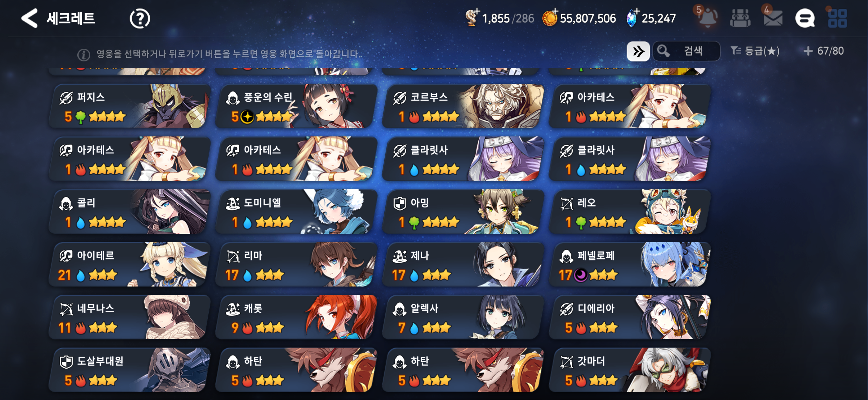Screen dimensions: 868x400
Task: Open the mailbox envelope icon
Action: [773, 18]
